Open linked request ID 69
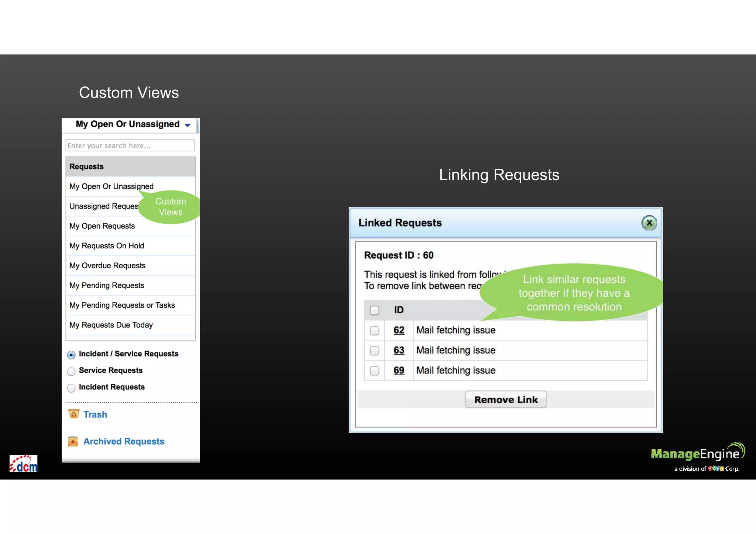The image size is (756, 534). coord(399,371)
